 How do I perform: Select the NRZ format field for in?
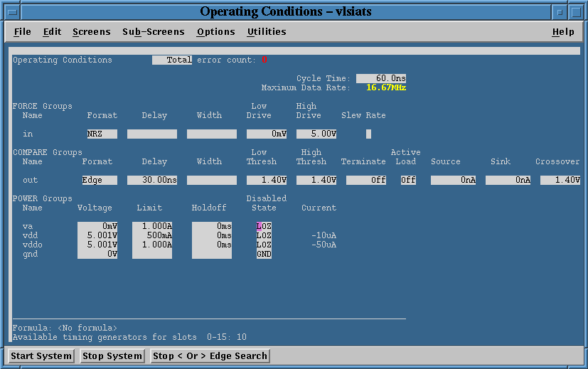pos(102,134)
